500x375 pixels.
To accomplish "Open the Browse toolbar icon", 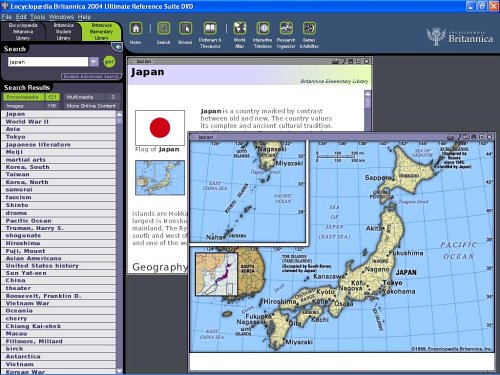I will [185, 29].
